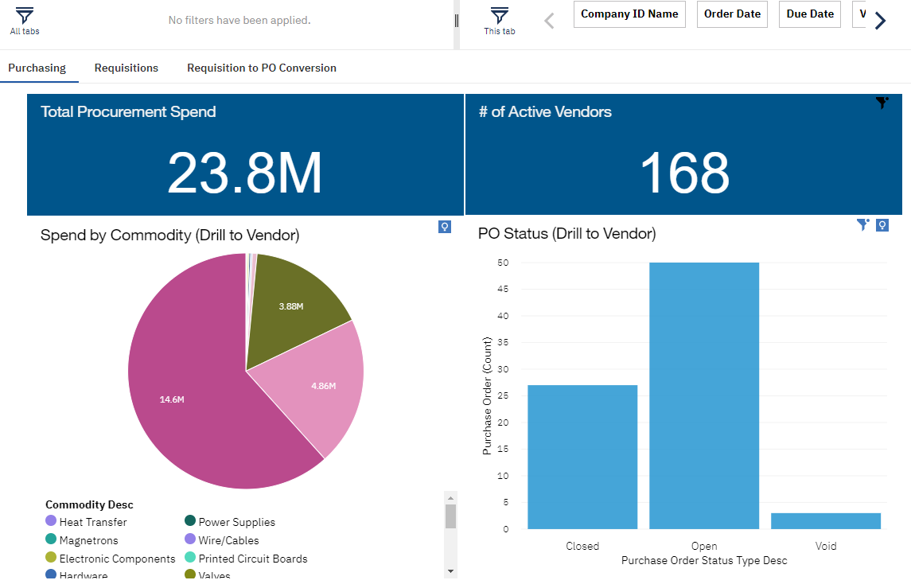Click drill icon on Spend by Commodity
The width and height of the screenshot is (911, 588).
[x=445, y=227]
